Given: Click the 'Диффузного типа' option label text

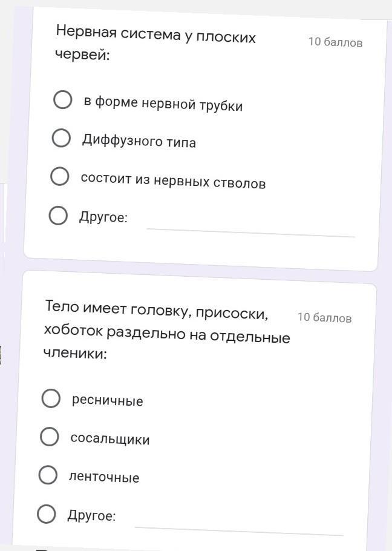Looking at the screenshot, I should click(x=139, y=142).
